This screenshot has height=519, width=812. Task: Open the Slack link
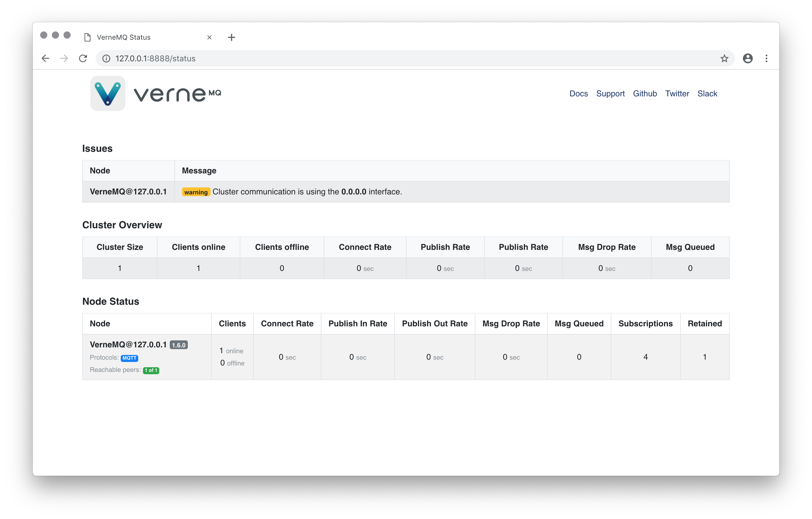tap(707, 93)
